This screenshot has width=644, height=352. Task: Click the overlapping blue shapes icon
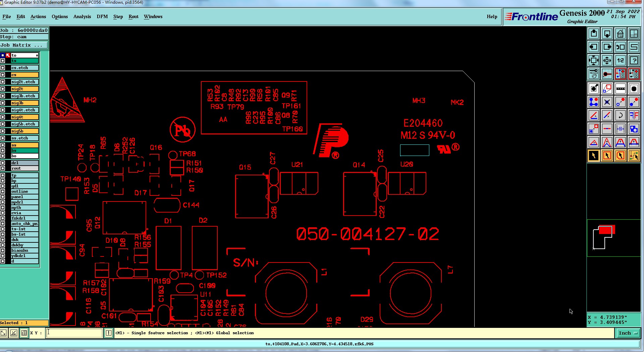634,129
